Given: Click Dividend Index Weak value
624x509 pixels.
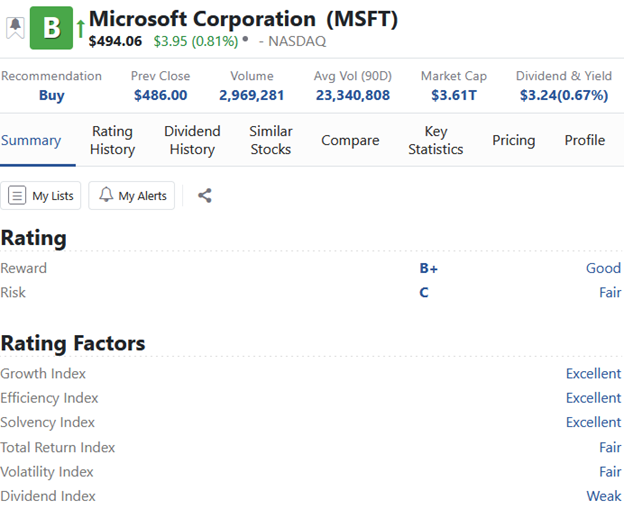Looking at the screenshot, I should click(604, 496).
